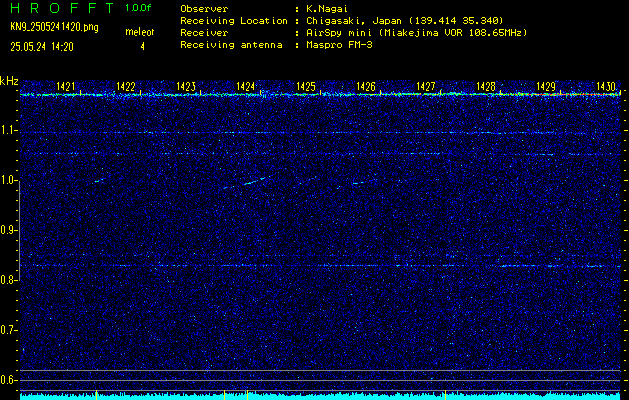The image size is (629, 400).
Task: Select the filename KN9_2505241420.png
Action: [54, 27]
